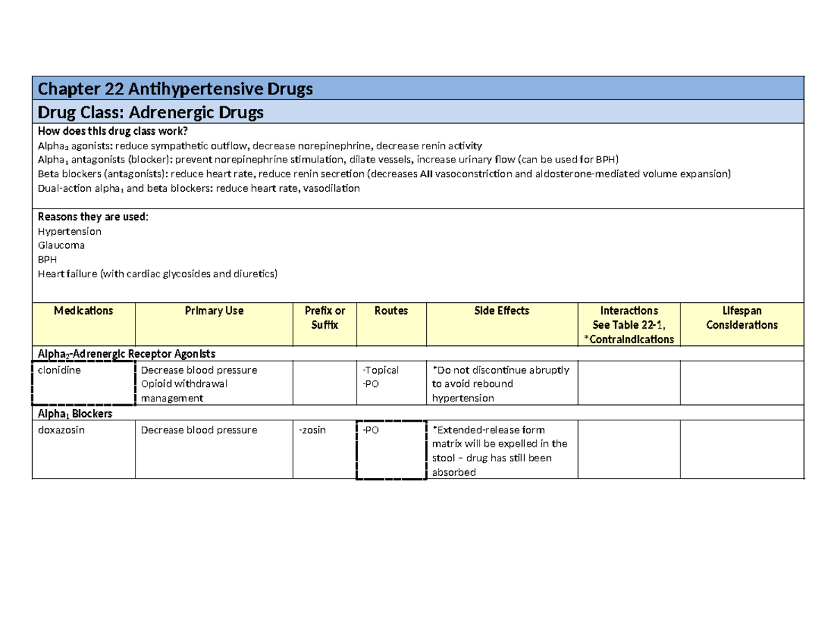Click the rebound hypertension warning text
This screenshot has height=644, width=834.
(x=500, y=383)
